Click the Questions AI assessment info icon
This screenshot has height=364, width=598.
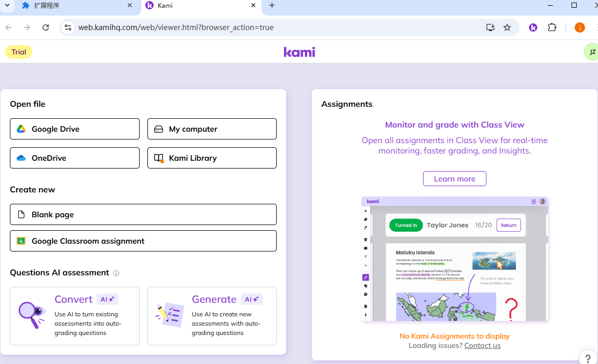coord(116,273)
